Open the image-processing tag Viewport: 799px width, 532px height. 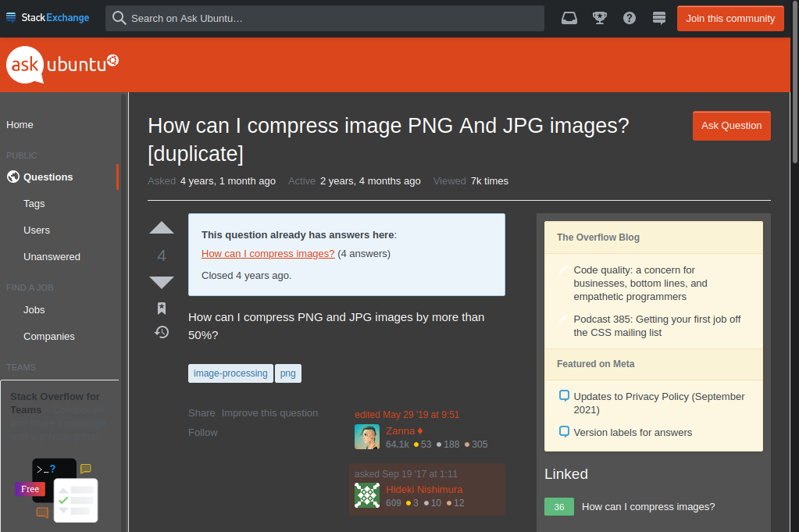coord(230,373)
